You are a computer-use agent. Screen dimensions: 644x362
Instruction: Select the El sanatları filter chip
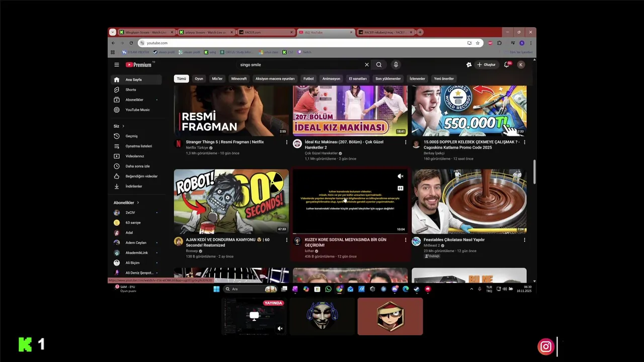pos(358,78)
